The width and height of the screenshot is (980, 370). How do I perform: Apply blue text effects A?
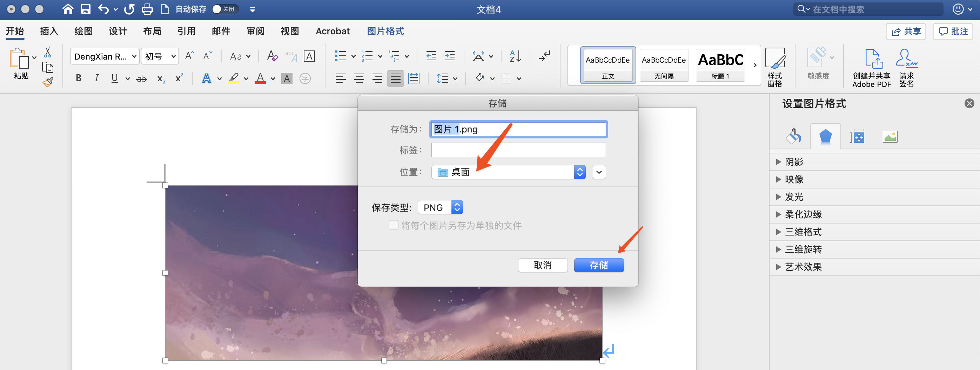(206, 78)
